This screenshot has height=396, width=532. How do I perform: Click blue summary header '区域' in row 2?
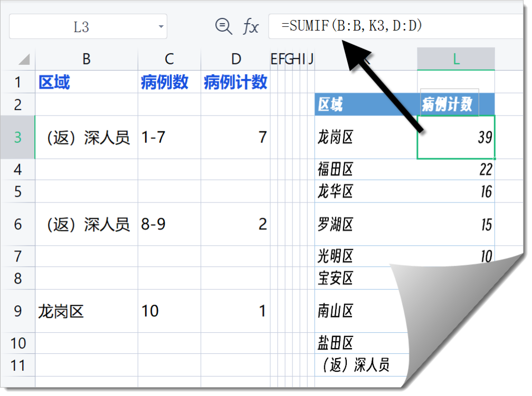[366, 104]
